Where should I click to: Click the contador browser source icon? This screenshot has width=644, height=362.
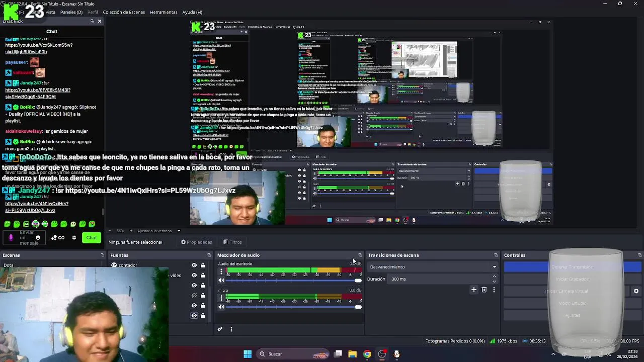(114, 265)
